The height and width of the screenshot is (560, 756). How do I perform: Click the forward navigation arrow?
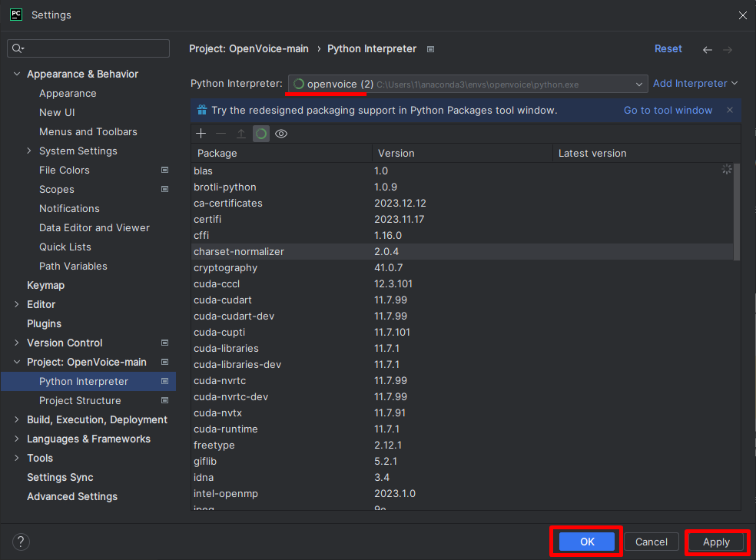[x=728, y=50]
